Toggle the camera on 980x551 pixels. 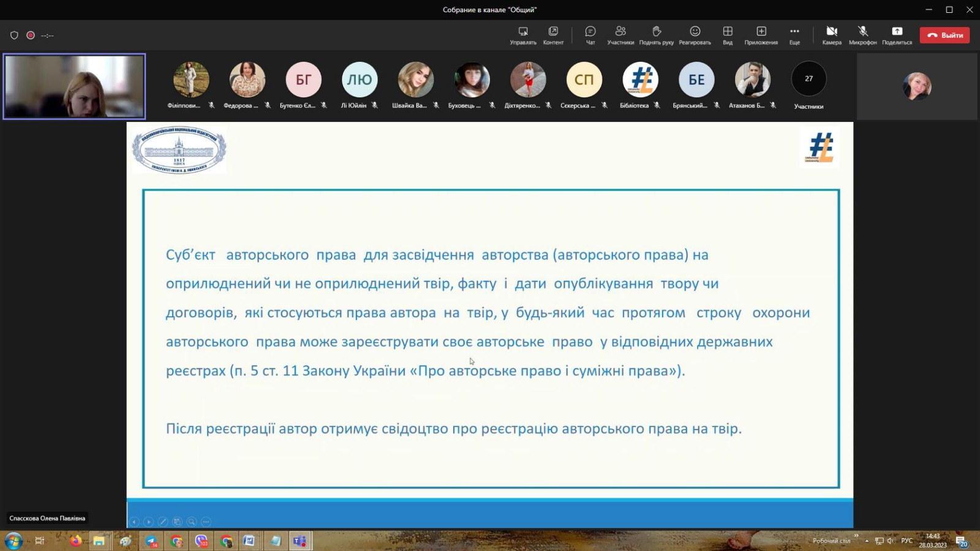point(831,35)
